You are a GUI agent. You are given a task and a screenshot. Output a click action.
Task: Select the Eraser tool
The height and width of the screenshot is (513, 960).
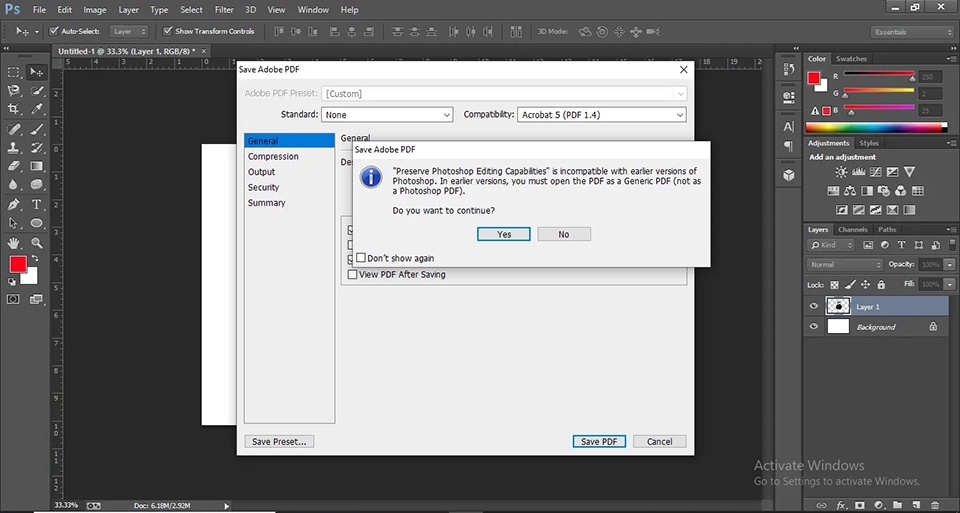click(x=13, y=166)
